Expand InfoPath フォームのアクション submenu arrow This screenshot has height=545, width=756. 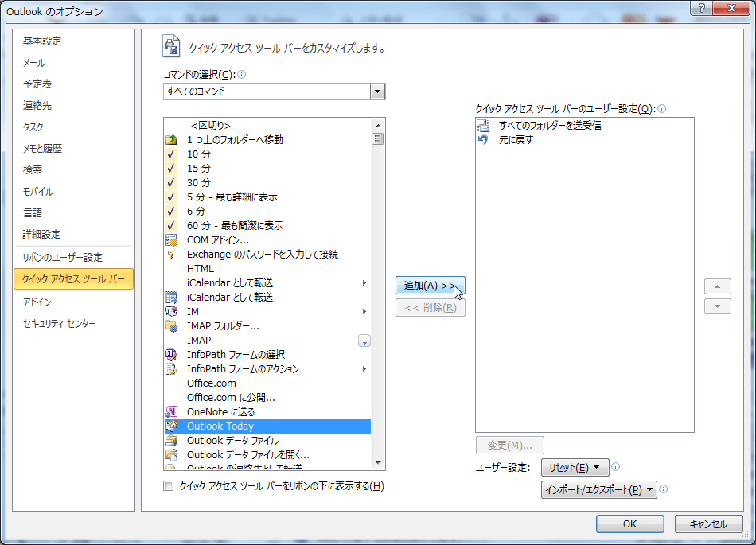pyautogui.click(x=364, y=369)
